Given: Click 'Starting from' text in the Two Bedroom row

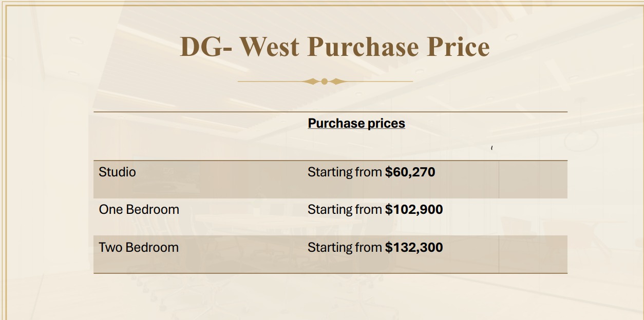Looking at the screenshot, I should 345,248.
